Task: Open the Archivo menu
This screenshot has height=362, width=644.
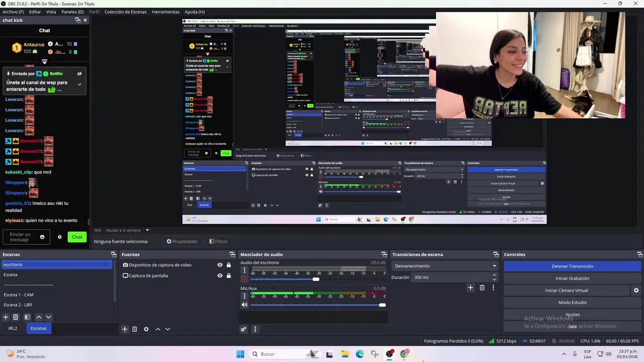Action: [13, 12]
